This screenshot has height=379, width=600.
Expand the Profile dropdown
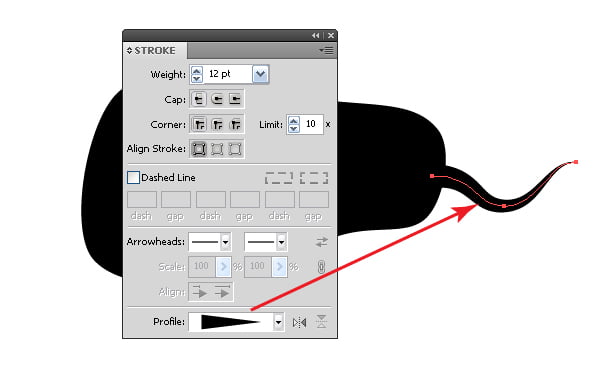tap(279, 322)
